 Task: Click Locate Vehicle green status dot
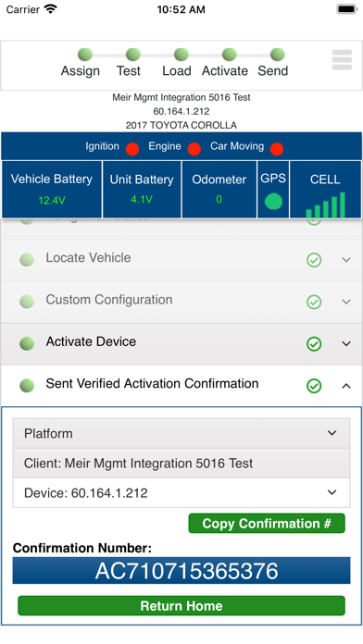point(27,260)
